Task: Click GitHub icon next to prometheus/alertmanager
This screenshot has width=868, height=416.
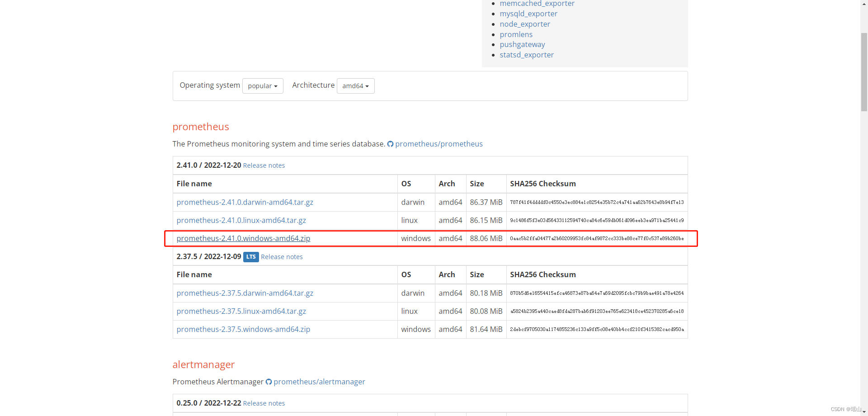Action: (269, 382)
